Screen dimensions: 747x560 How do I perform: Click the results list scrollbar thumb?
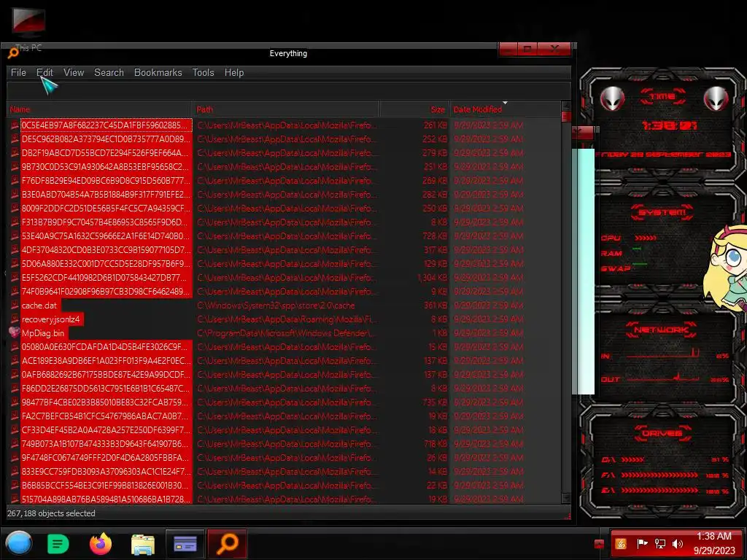[x=566, y=117]
